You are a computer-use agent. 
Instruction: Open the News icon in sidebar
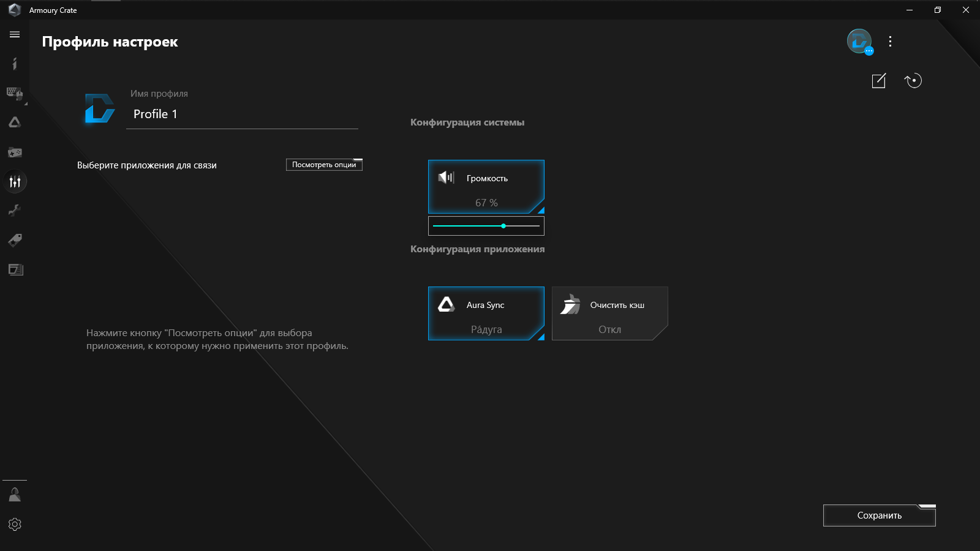[x=15, y=269]
